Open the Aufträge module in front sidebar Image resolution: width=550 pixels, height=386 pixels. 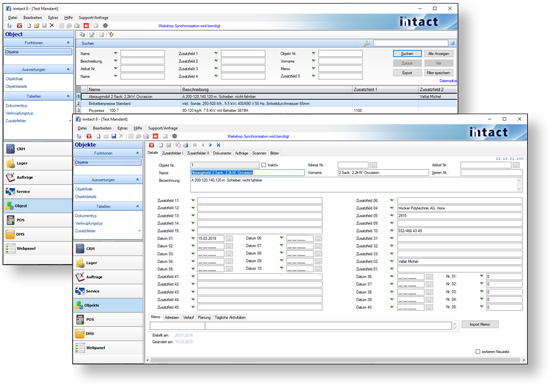pos(108,277)
